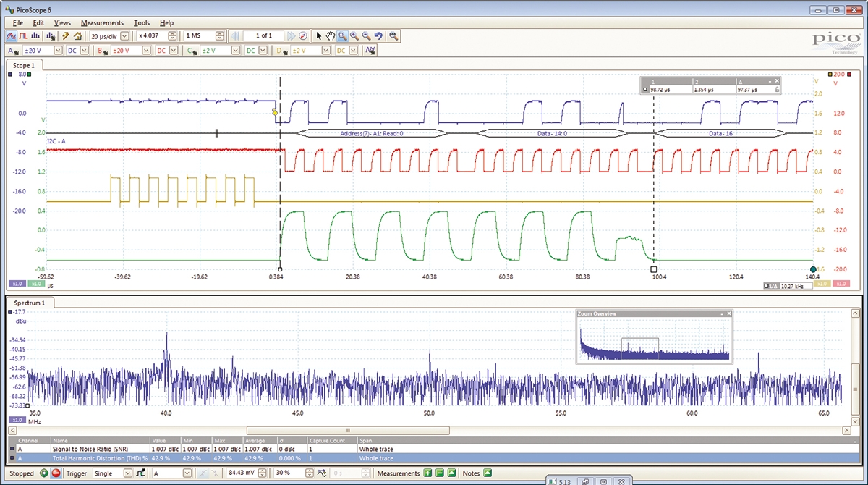Screen dimensions: 868x485
Task: Open Channel B DC coupling dropdown
Action: [x=174, y=51]
